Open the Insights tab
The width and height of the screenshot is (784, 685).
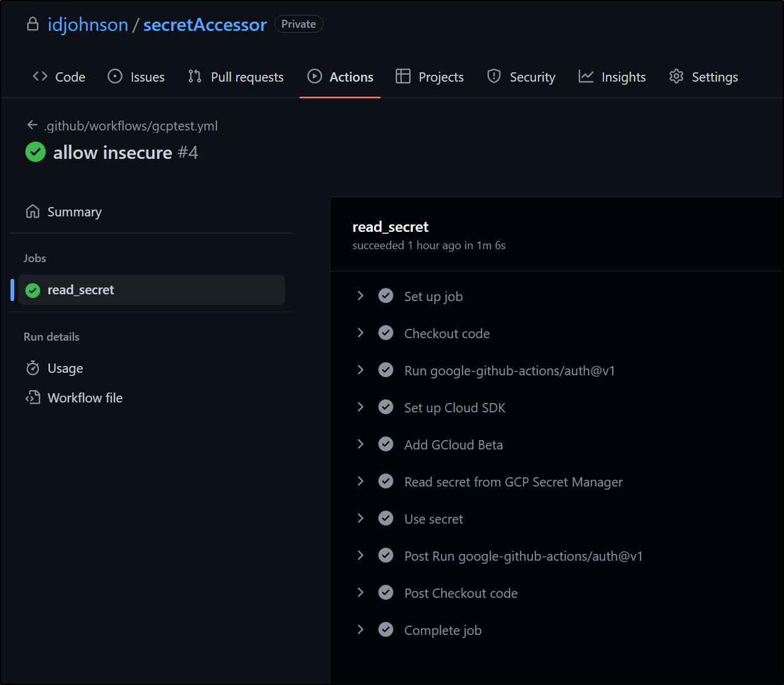(612, 77)
